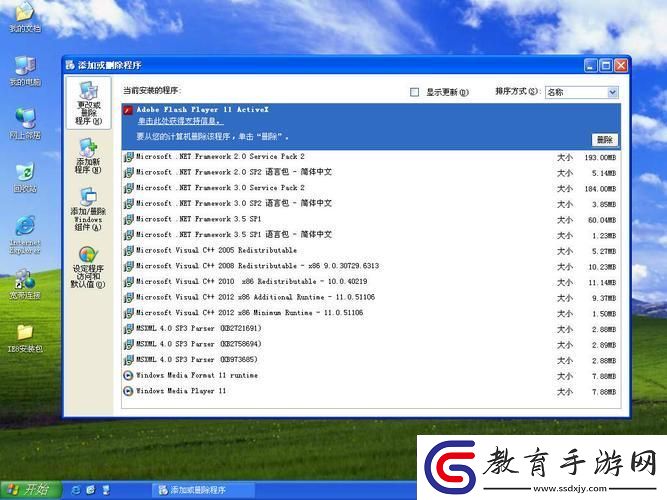The image size is (667, 500).
Task: Minimize the Add or Remove Programs window
Action: (x=590, y=66)
